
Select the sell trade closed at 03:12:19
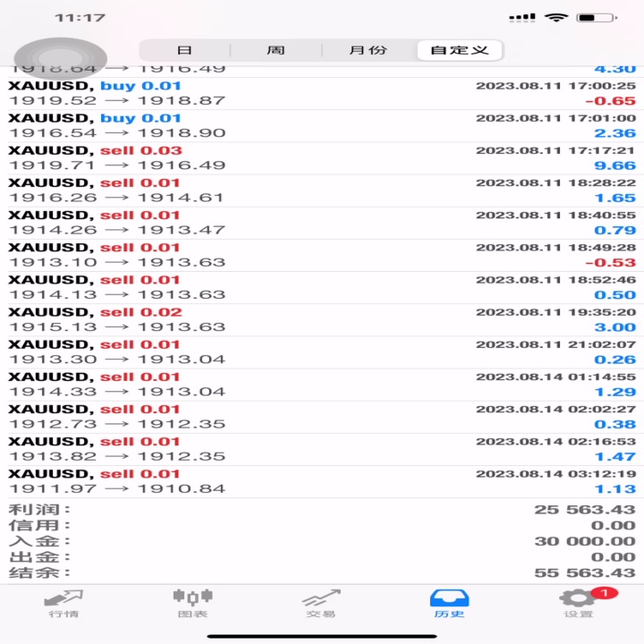322,481
